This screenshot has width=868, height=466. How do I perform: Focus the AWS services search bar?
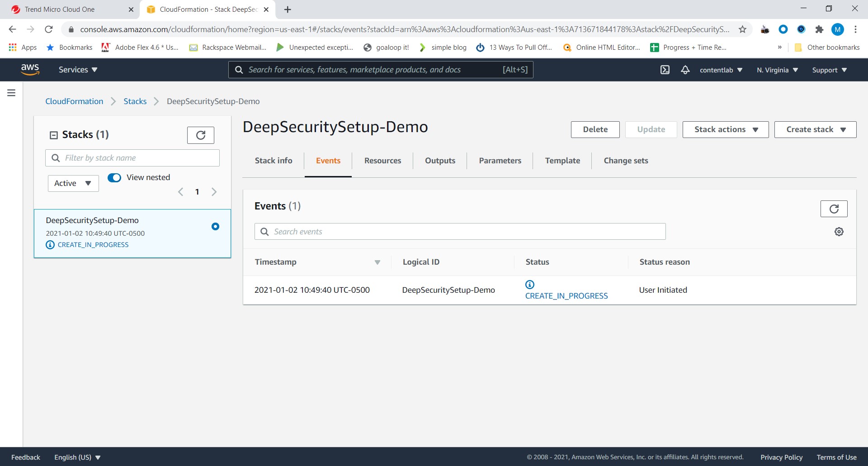(381, 70)
